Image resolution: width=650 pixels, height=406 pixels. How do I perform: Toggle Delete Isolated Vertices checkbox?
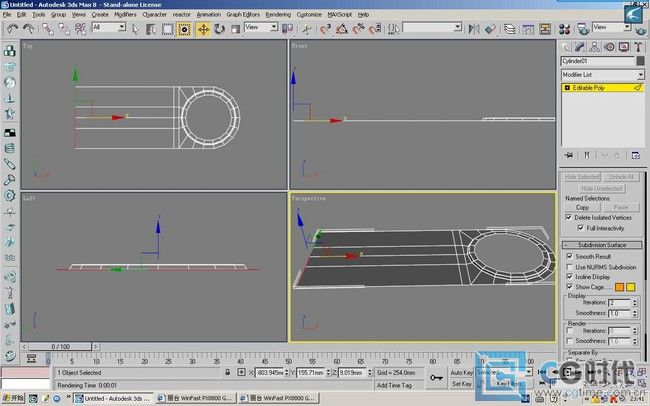pos(569,217)
